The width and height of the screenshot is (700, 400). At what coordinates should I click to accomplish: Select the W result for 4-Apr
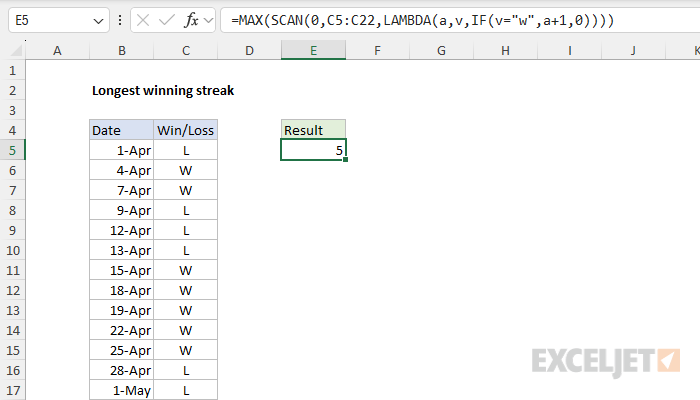click(186, 171)
